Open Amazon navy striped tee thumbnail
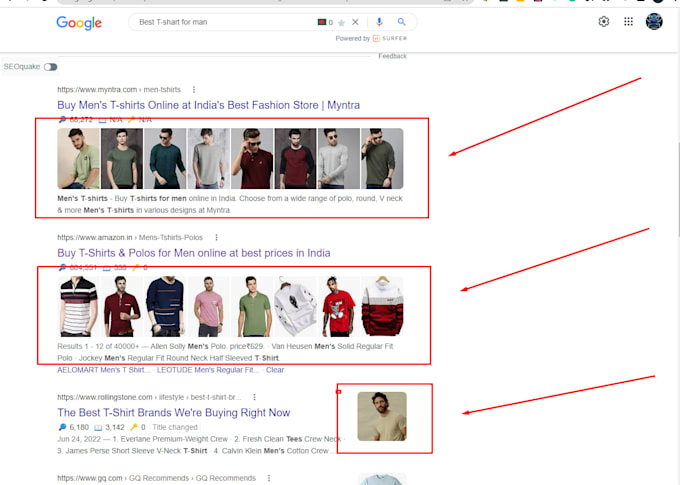 click(x=165, y=306)
